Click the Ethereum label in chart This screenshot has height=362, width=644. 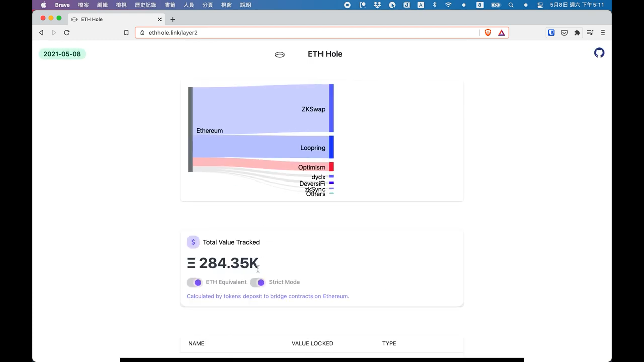pyautogui.click(x=210, y=131)
